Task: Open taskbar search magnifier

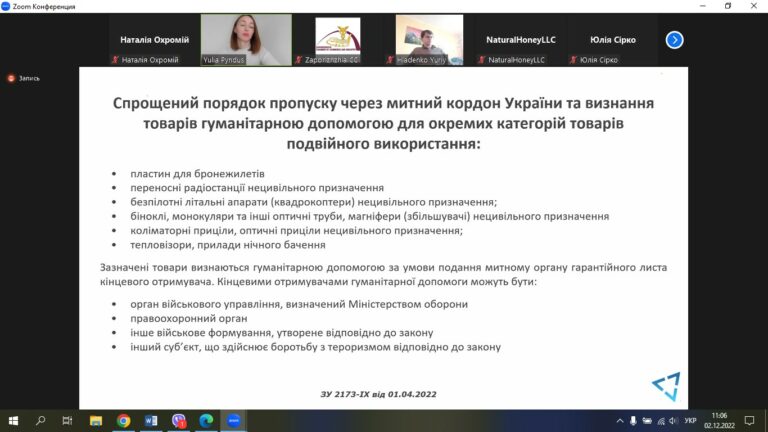Action: point(41,421)
